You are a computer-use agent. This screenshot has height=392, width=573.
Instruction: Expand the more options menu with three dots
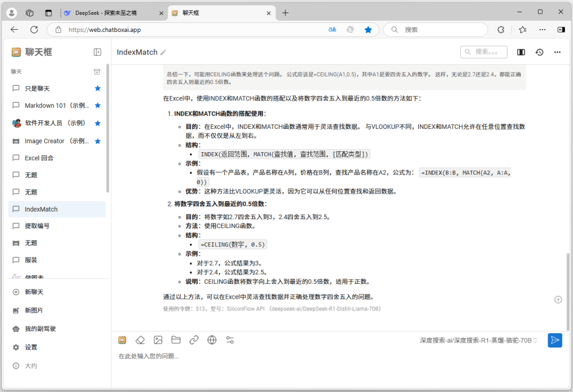[558, 52]
